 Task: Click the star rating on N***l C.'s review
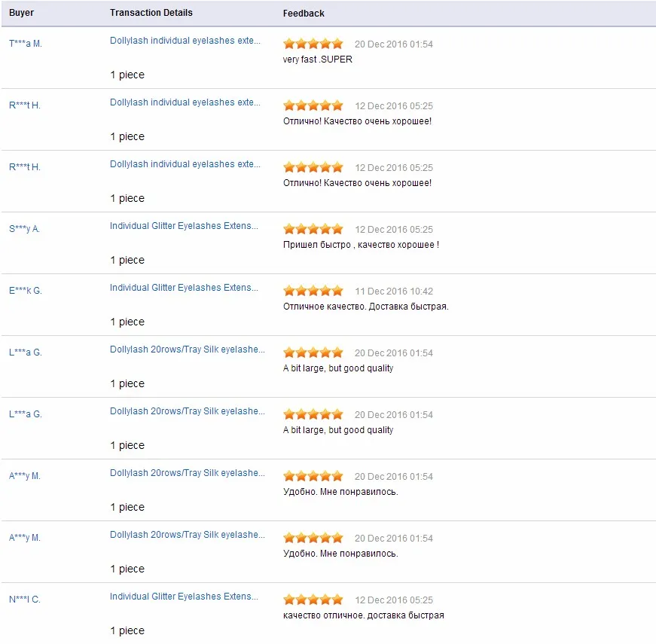(313, 600)
